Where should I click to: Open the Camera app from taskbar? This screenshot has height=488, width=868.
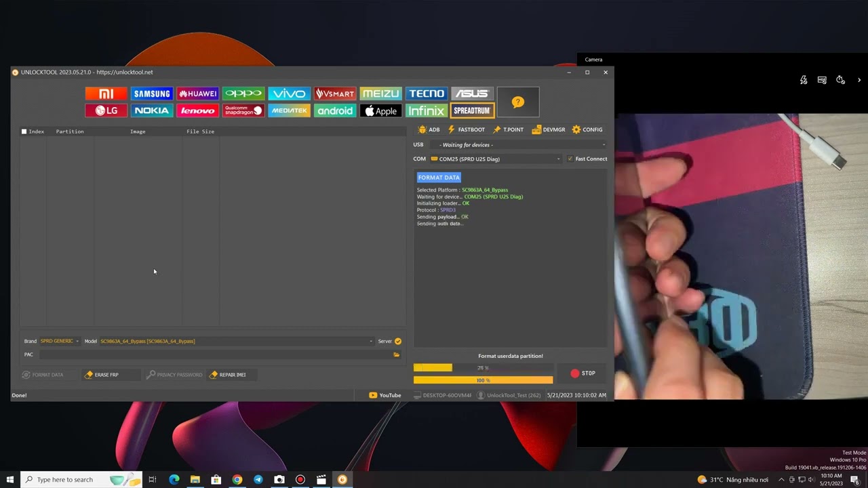point(279,479)
